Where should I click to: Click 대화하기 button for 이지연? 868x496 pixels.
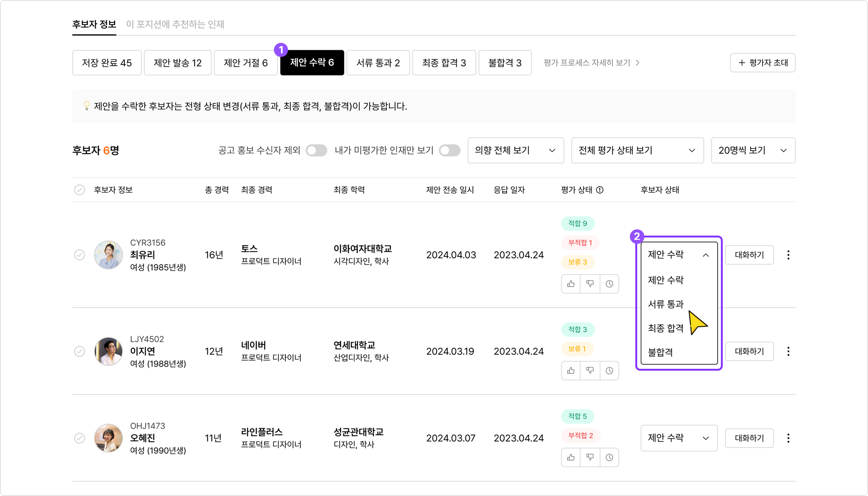pos(749,351)
